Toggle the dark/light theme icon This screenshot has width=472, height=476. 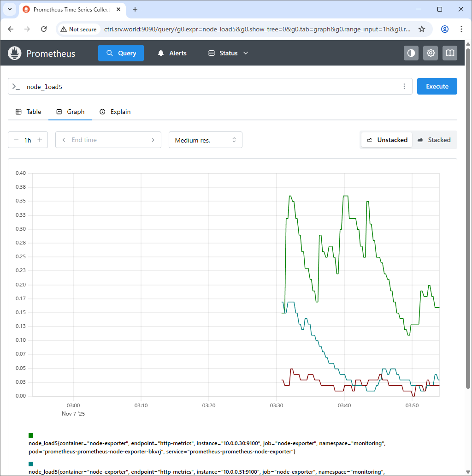tap(411, 53)
